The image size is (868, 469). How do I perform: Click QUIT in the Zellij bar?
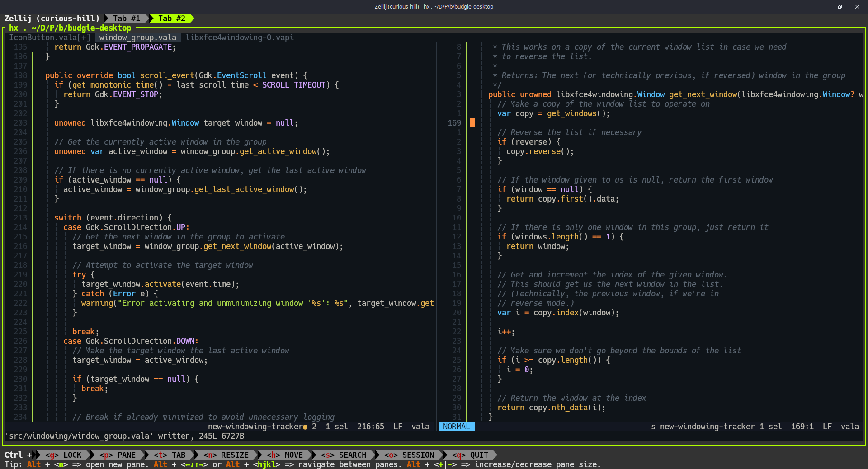[470, 455]
